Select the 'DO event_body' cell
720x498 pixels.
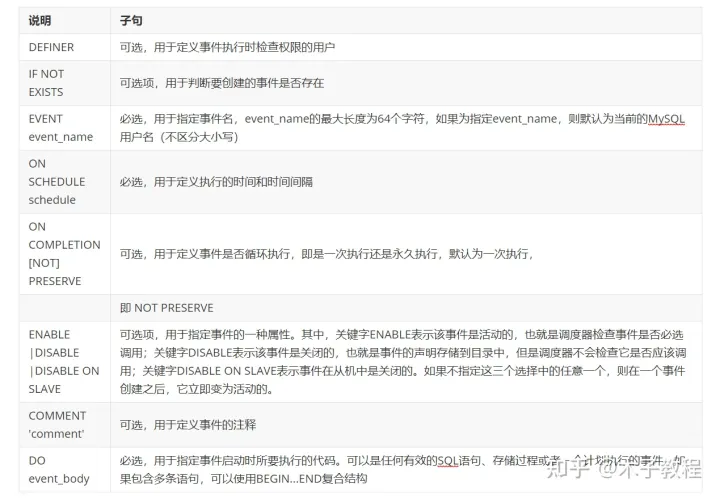pyautogui.click(x=64, y=470)
